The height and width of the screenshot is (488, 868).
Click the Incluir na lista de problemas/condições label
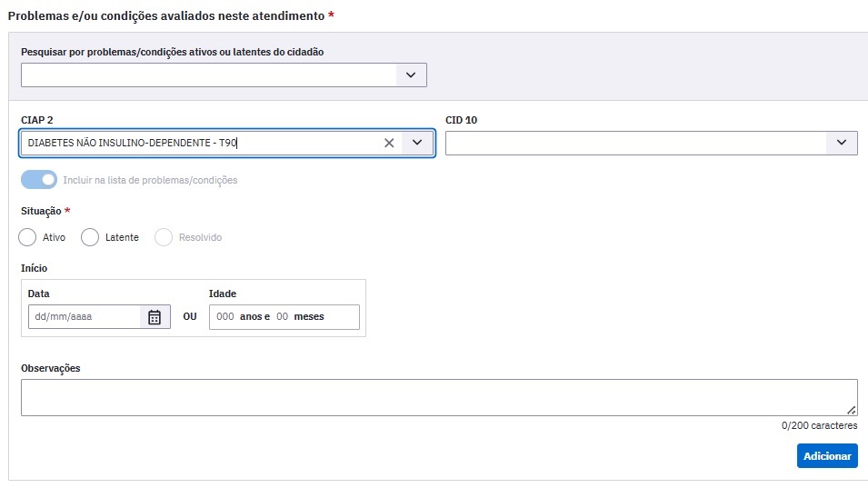click(150, 180)
